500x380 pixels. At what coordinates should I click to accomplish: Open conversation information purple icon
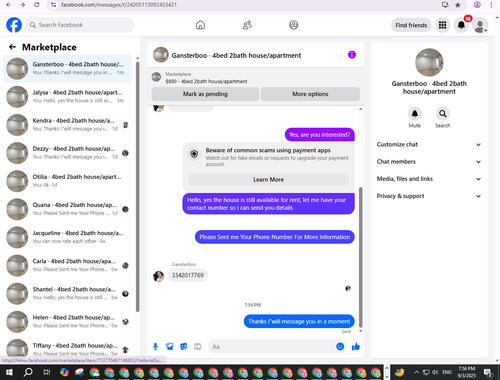(x=352, y=55)
